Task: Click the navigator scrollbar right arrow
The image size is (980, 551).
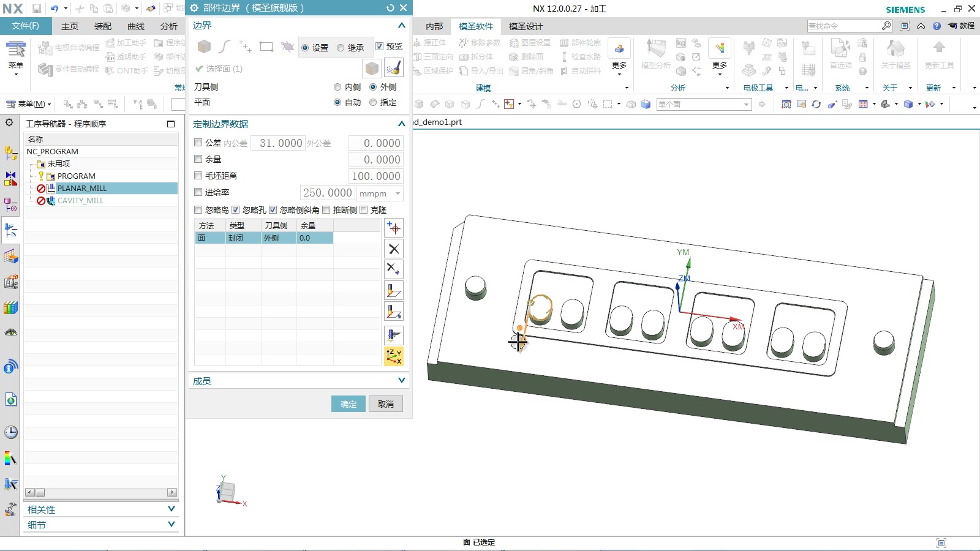Action: (x=172, y=492)
